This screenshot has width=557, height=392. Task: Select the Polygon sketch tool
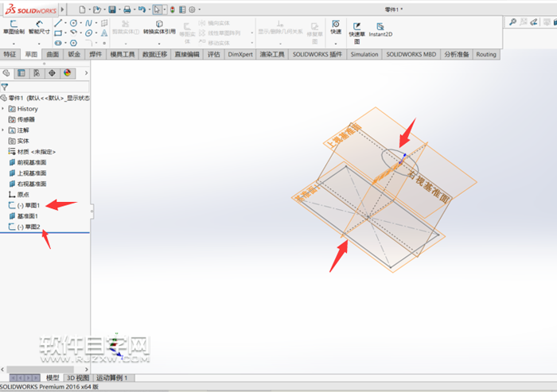73,43
